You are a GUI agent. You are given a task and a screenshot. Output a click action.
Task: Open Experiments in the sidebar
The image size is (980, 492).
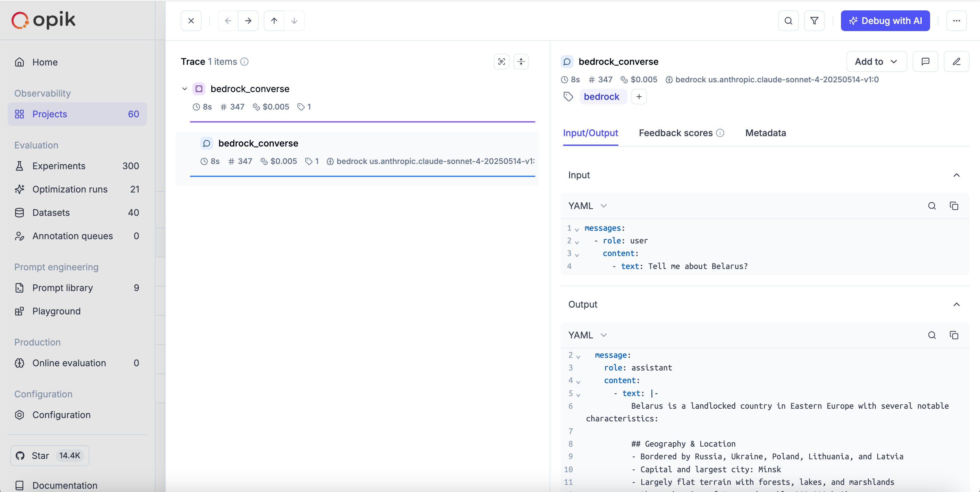(59, 166)
